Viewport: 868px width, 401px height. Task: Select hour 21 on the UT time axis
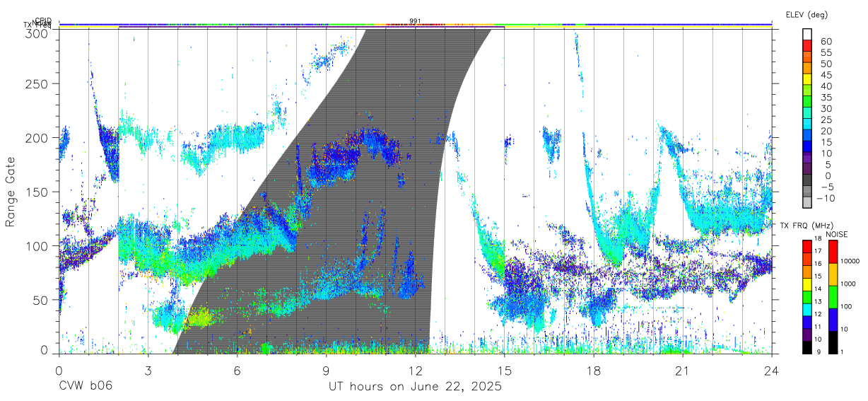pyautogui.click(x=683, y=370)
